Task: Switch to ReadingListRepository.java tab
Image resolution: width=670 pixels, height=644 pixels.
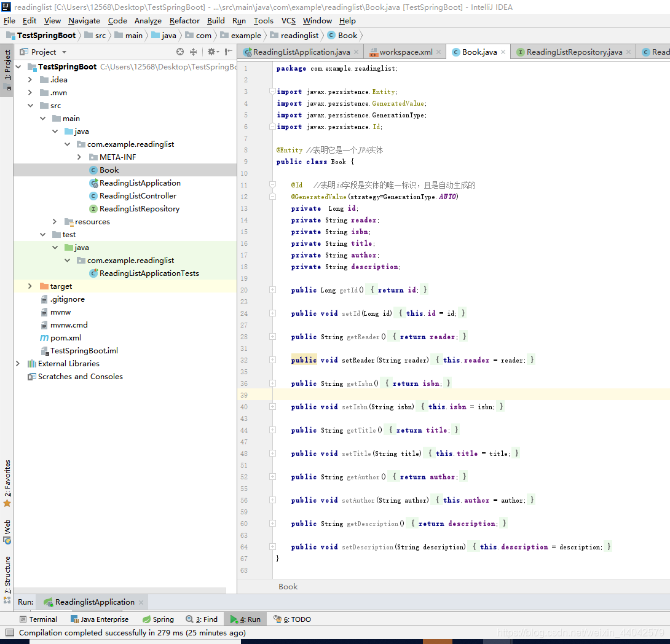Action: tap(574, 52)
